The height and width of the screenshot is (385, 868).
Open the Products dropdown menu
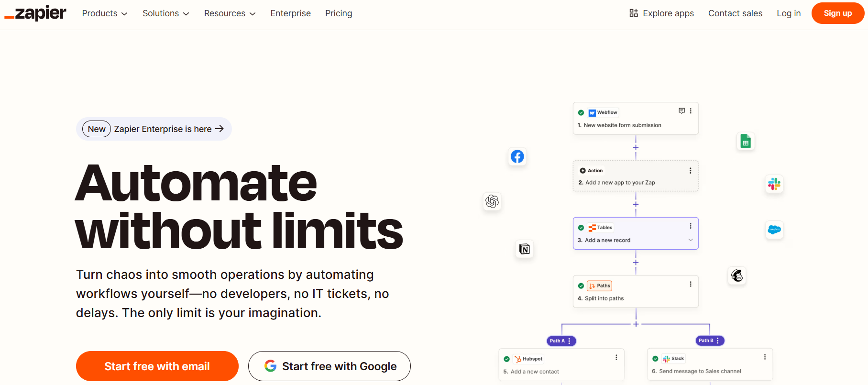click(x=104, y=13)
